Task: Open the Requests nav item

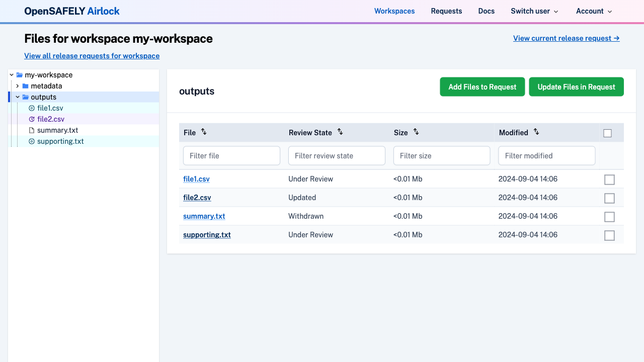Action: (x=446, y=11)
